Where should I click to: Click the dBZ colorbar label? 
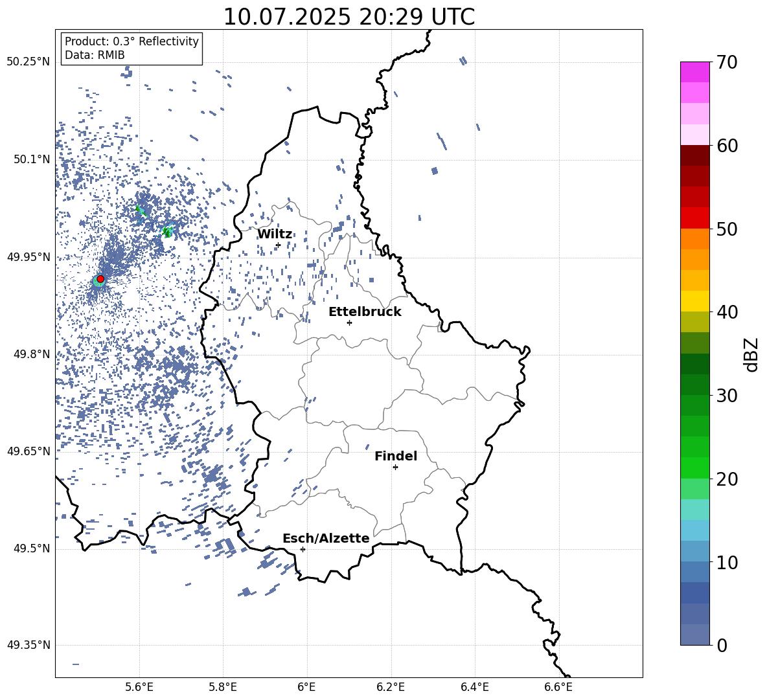(750, 354)
